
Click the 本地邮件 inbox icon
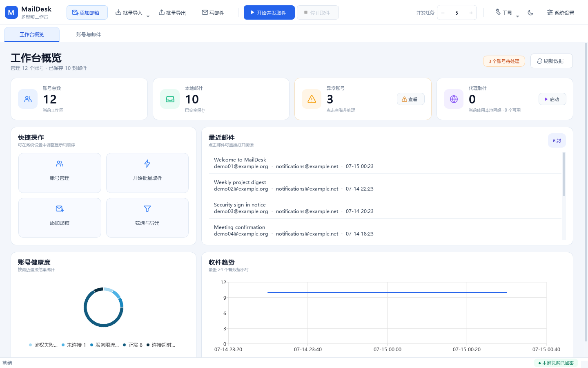click(170, 99)
